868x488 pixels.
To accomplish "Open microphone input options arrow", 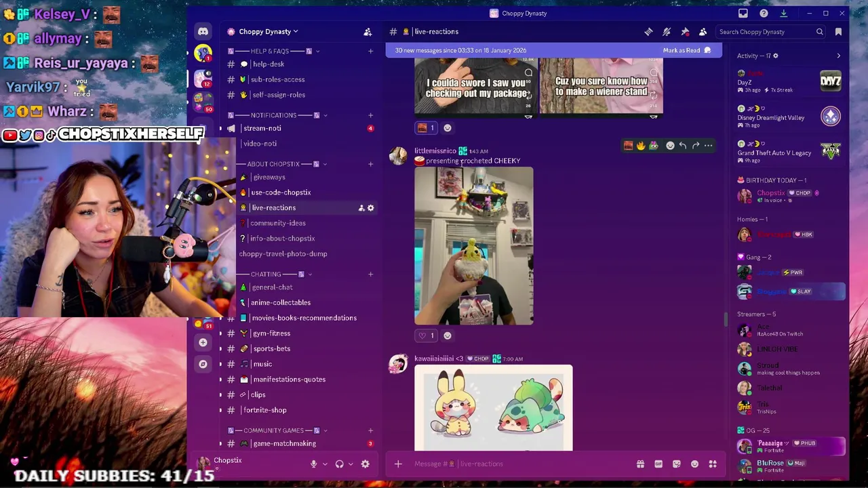I will [325, 464].
